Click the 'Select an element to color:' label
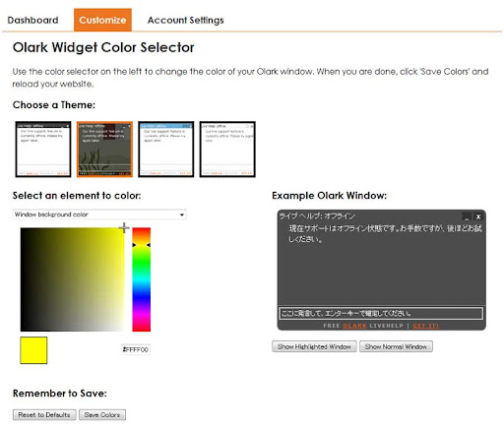 click(x=77, y=196)
